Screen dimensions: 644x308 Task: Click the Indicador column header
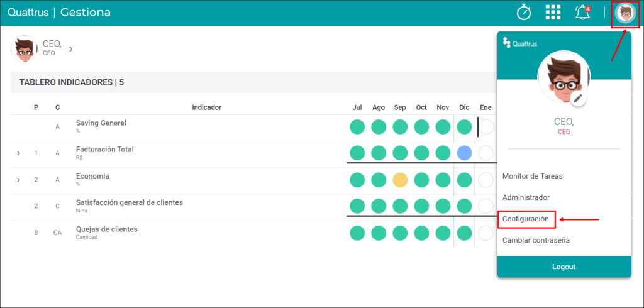(206, 107)
